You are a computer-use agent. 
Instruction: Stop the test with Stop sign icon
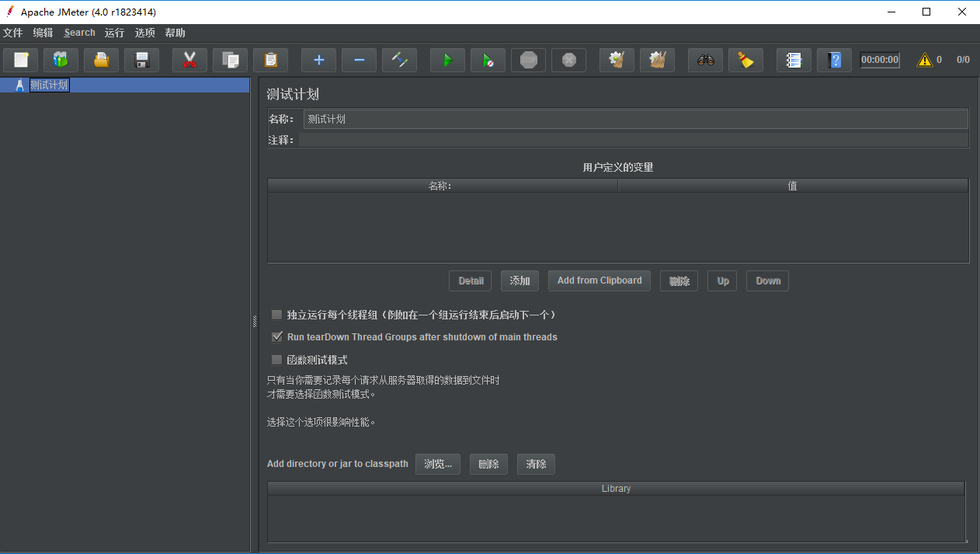pyautogui.click(x=529, y=60)
